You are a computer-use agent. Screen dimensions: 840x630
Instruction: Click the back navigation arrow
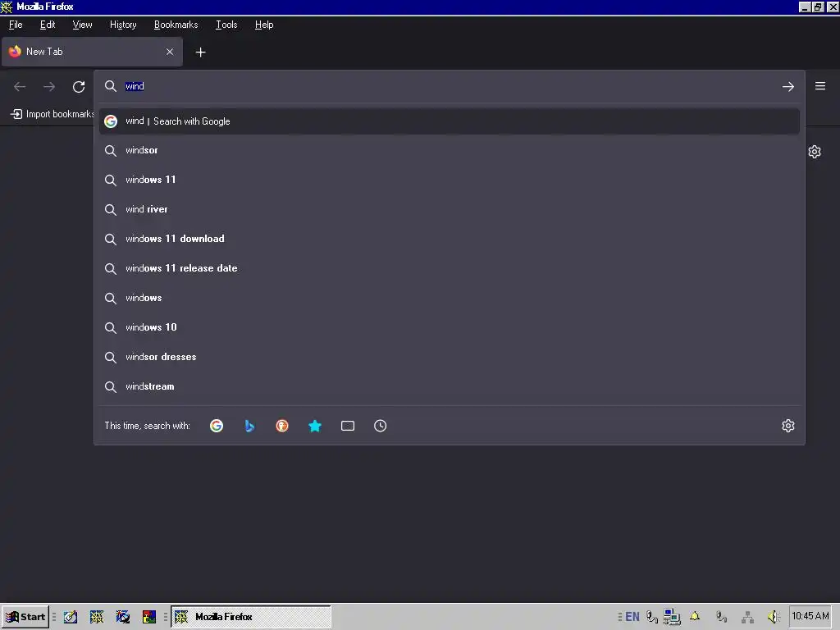20,86
